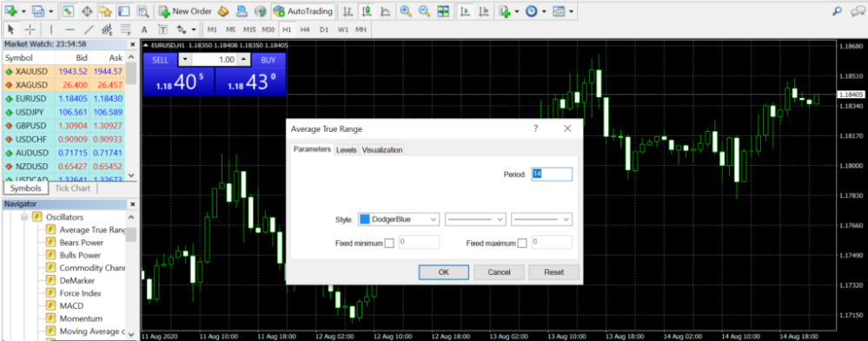This screenshot has height=341, width=868.
Task: Click the Reset button
Action: tap(554, 272)
